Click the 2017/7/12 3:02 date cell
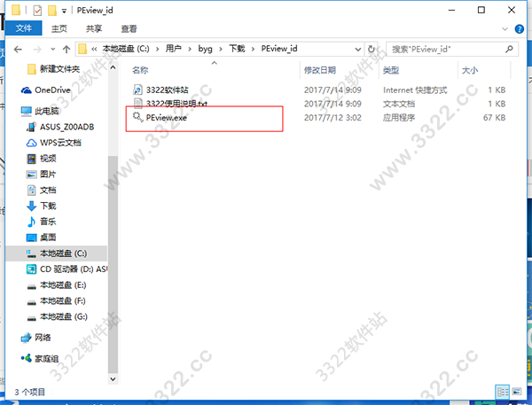Image resolution: width=532 pixels, height=405 pixels. (x=332, y=118)
